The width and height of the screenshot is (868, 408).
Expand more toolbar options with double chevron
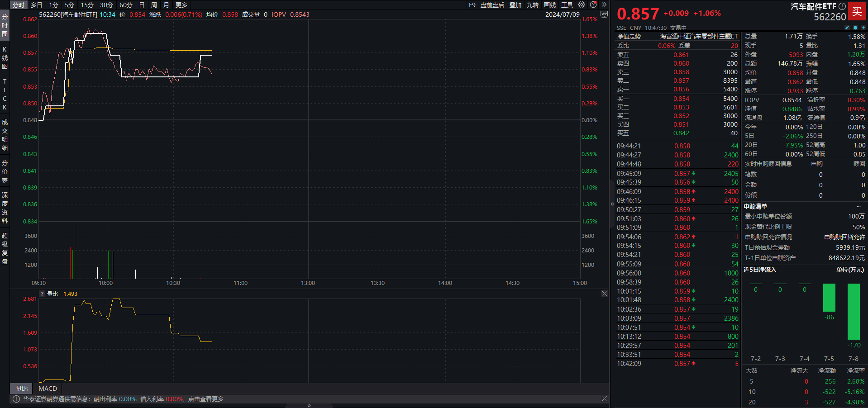click(604, 5)
